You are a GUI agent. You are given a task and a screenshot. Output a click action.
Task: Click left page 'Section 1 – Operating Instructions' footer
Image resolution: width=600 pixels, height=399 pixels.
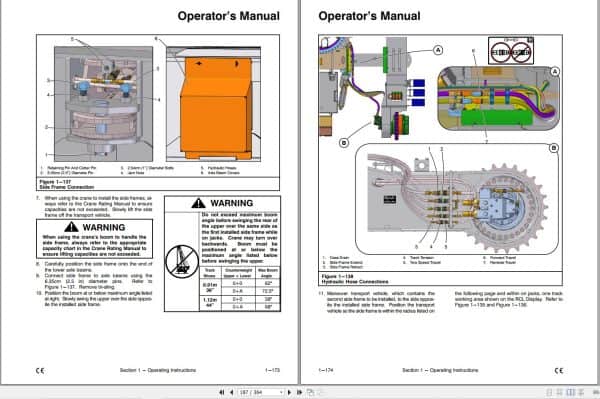pyautogui.click(x=158, y=370)
